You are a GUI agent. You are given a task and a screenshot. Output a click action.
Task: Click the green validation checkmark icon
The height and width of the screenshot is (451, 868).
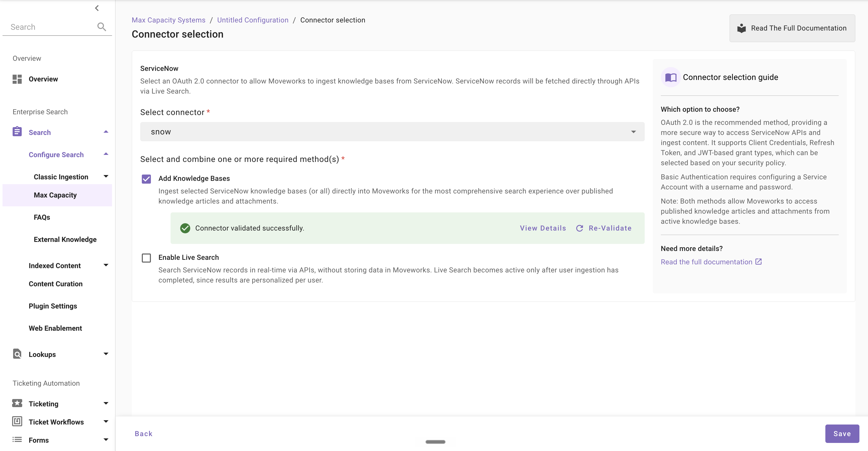185,228
